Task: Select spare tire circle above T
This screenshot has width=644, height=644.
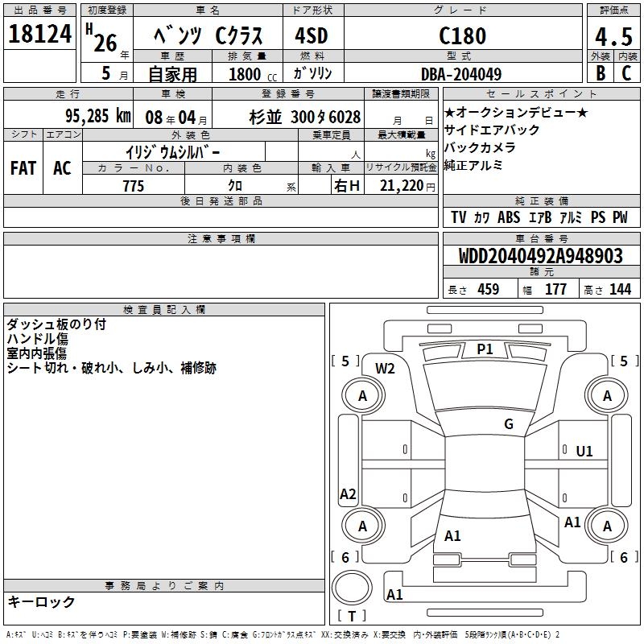Action: pyautogui.click(x=352, y=588)
